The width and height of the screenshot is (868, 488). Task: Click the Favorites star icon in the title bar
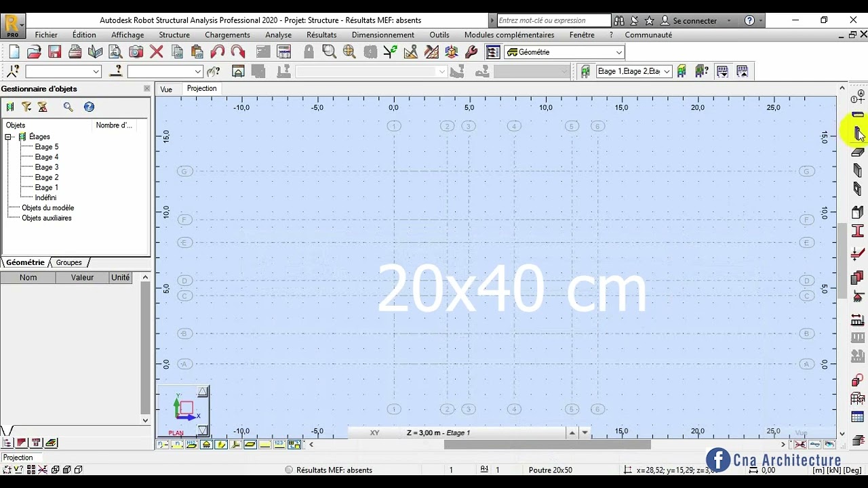(x=649, y=20)
